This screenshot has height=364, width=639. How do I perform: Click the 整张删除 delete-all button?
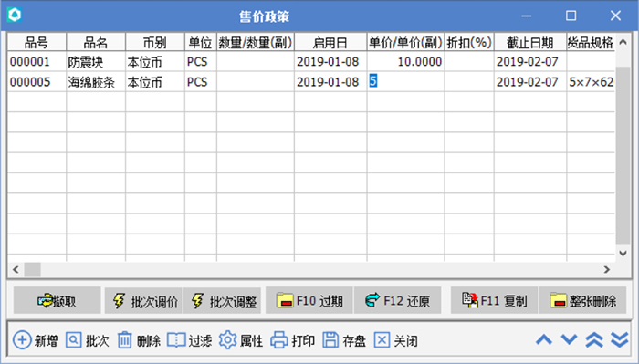[x=582, y=300]
